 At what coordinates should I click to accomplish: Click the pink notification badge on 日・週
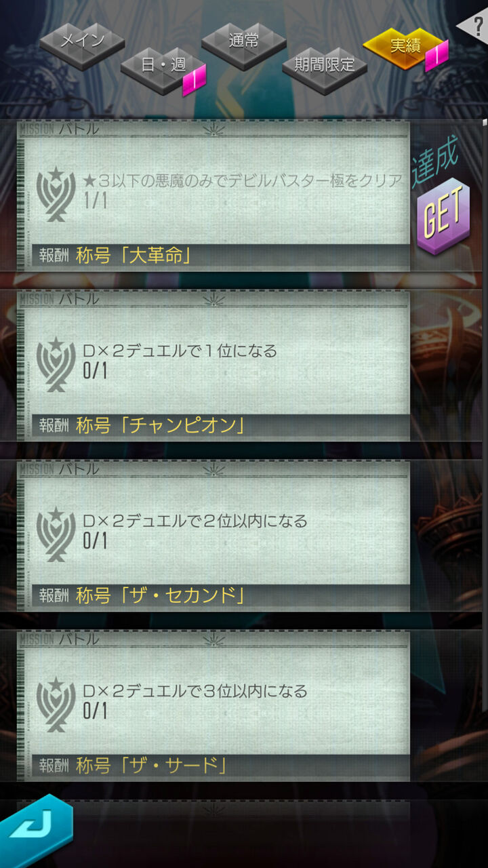click(194, 81)
